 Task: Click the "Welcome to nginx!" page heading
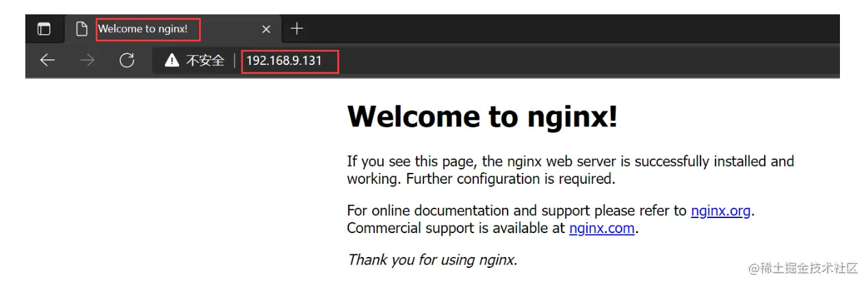point(483,116)
